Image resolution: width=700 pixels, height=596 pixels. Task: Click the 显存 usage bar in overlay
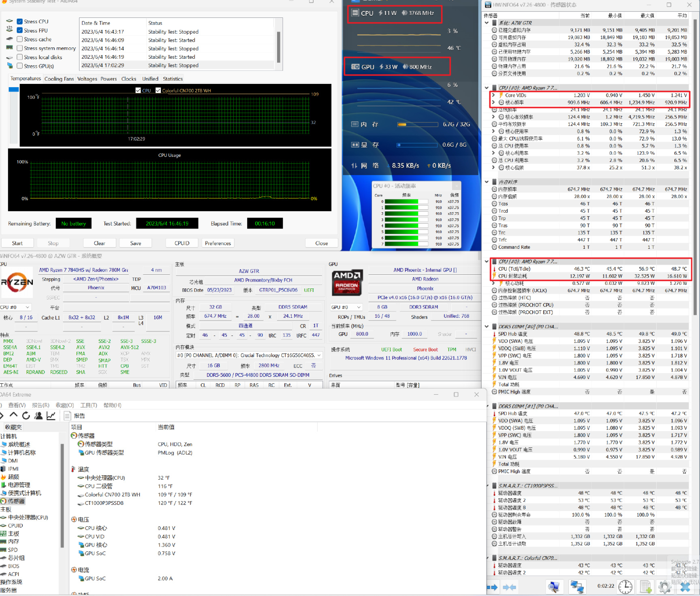[418, 145]
